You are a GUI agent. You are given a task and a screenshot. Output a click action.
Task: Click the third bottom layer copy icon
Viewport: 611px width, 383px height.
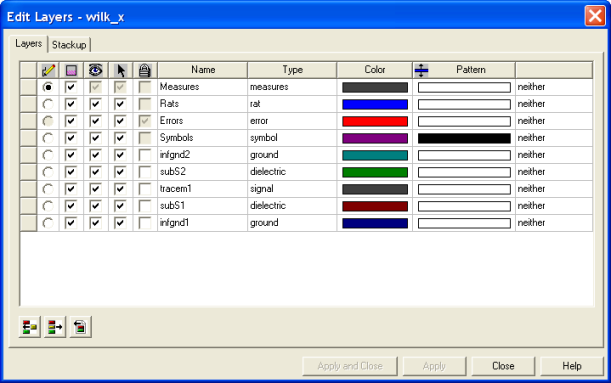coord(81,327)
